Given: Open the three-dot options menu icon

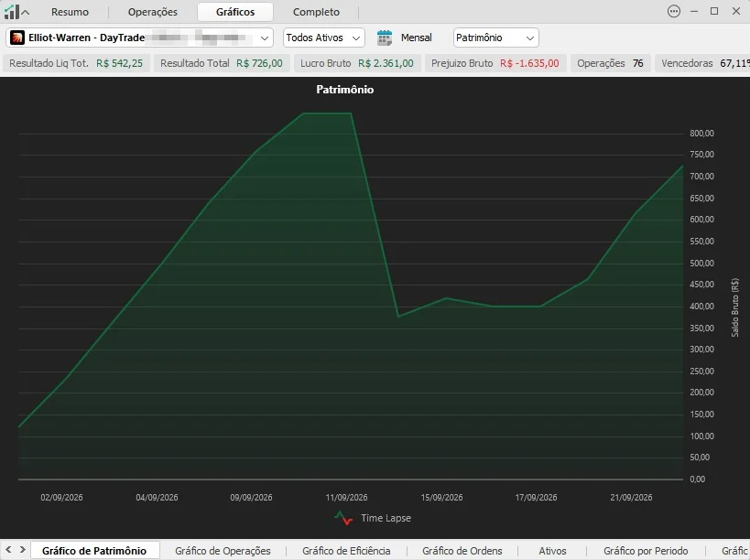Looking at the screenshot, I should pyautogui.click(x=673, y=12).
